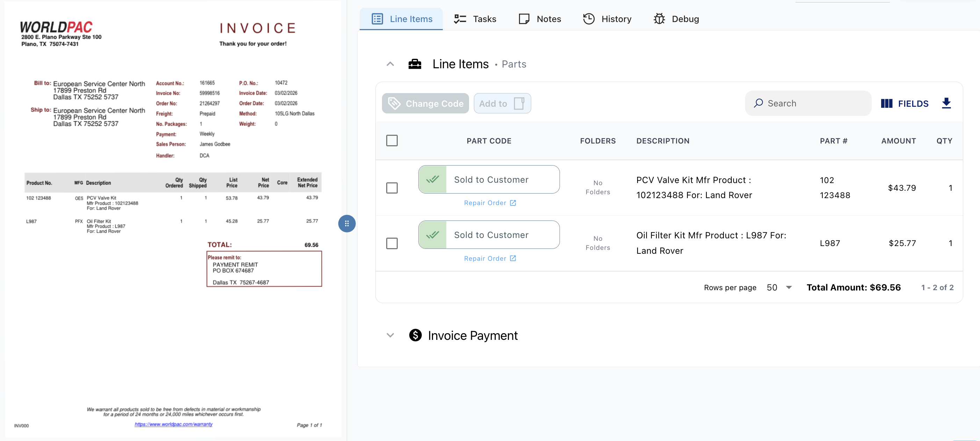Check the Oil Filter Kit row checkbox

tap(391, 243)
